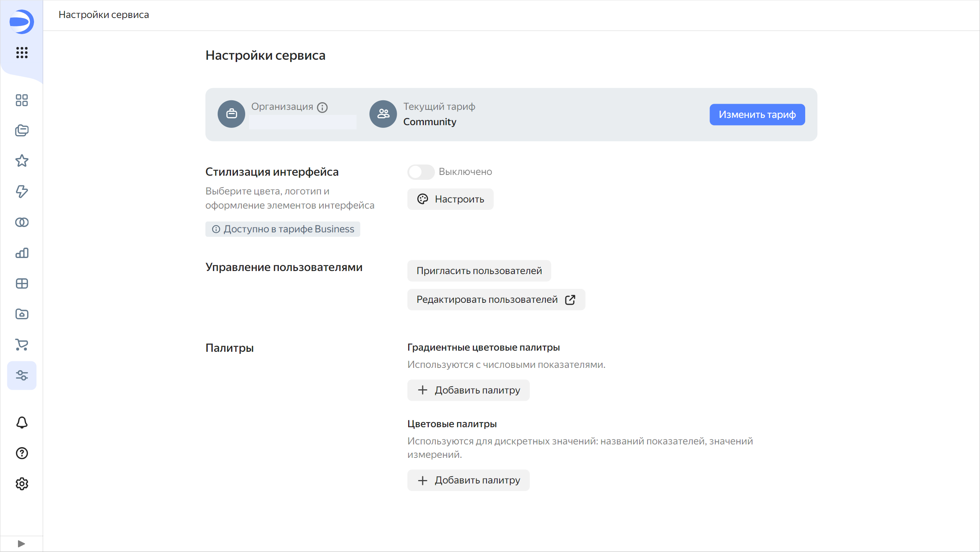This screenshot has height=552, width=980.
Task: Expand the sidebar with bottom arrow
Action: pos(21,544)
